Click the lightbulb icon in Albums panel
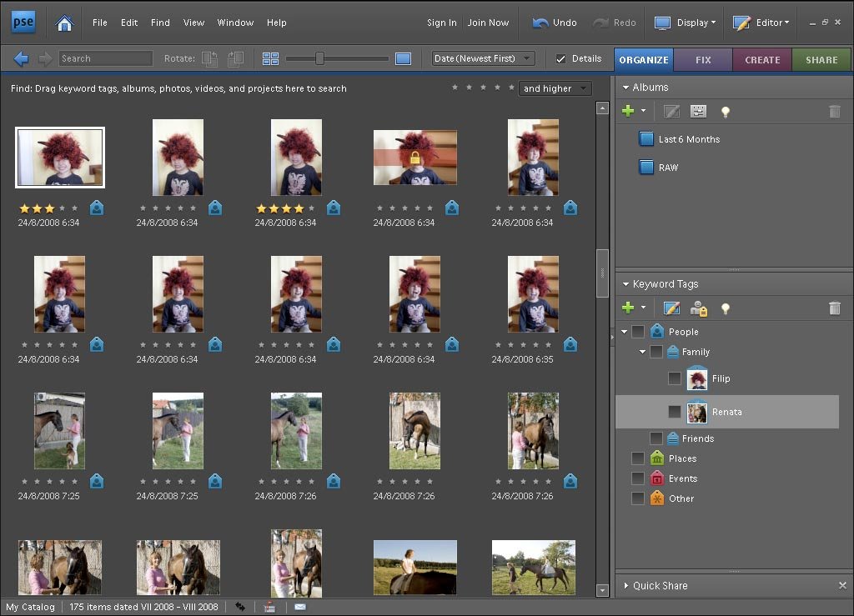The image size is (854, 616). pos(726,111)
